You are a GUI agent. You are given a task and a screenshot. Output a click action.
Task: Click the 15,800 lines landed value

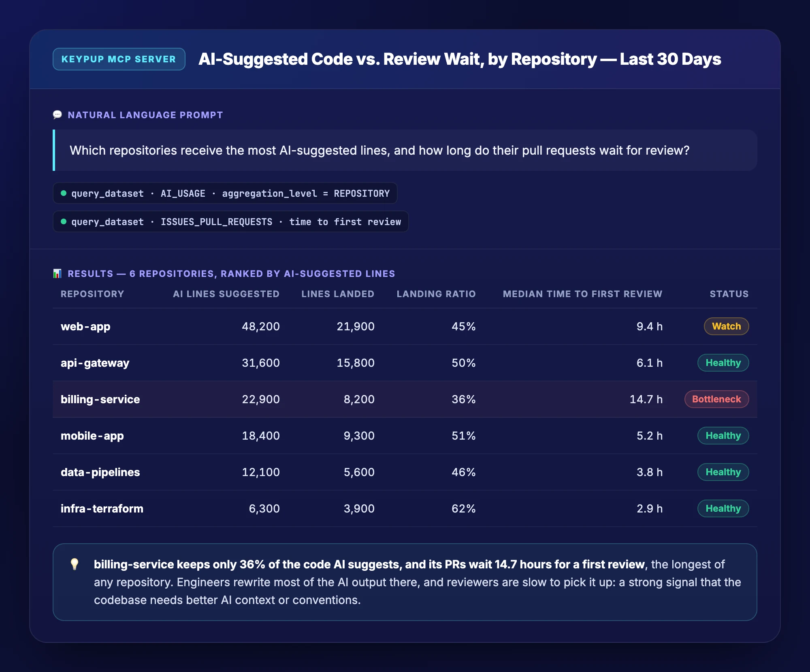point(356,363)
